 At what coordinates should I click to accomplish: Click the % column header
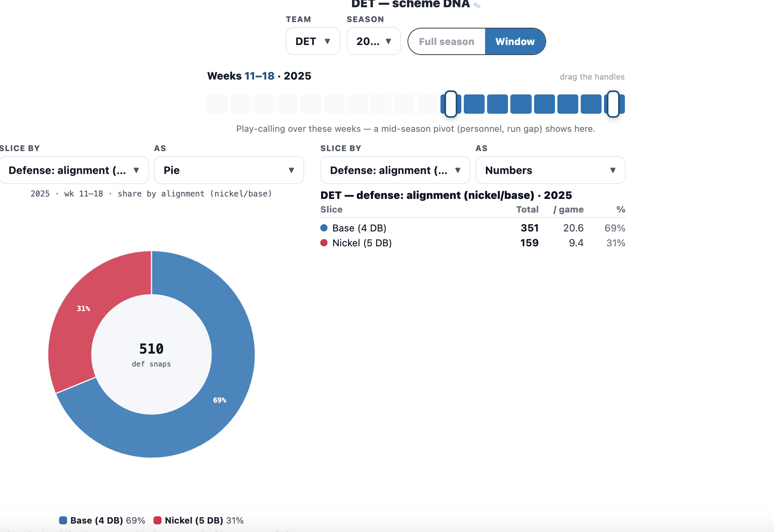point(621,209)
